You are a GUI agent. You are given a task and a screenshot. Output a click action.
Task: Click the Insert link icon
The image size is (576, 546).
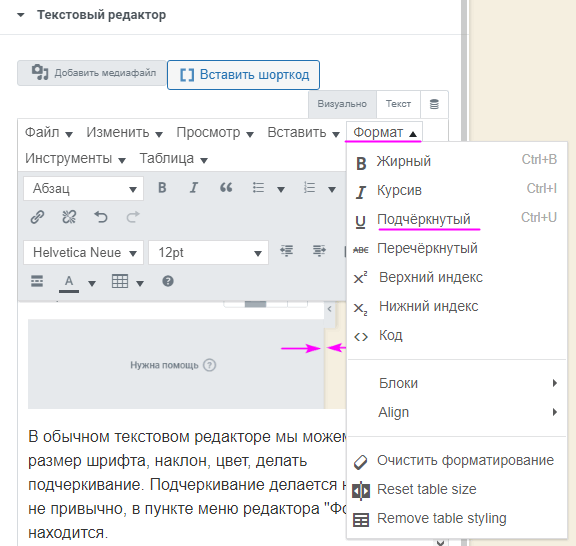pos(37,217)
